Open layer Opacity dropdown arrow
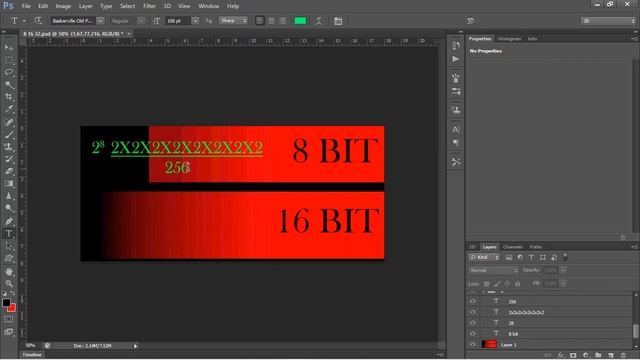Image resolution: width=640 pixels, height=360 pixels. coord(563,270)
